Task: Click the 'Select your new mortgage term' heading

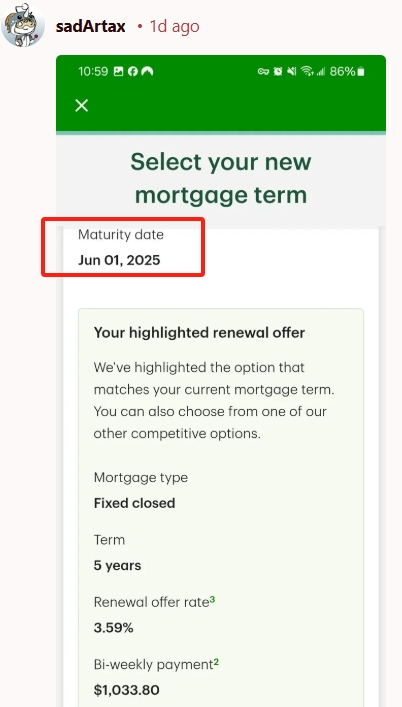Action: click(221, 178)
